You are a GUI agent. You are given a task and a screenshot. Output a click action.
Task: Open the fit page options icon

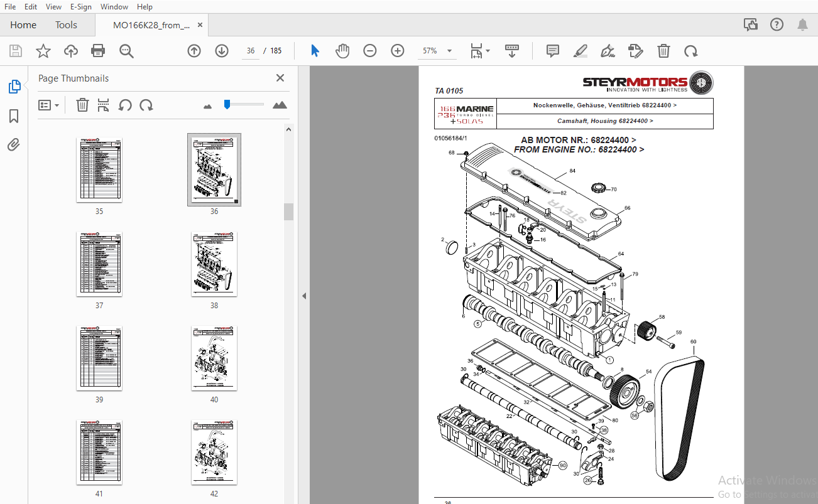[x=480, y=51]
